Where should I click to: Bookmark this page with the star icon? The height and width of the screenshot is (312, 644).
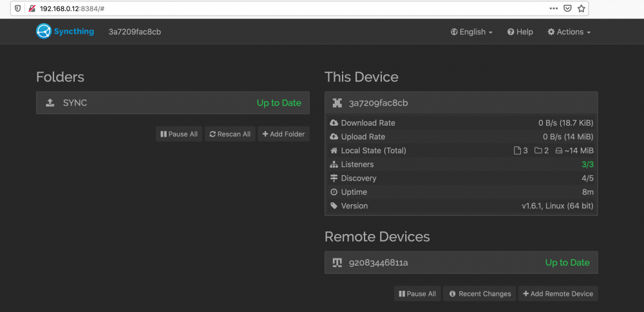[581, 8]
